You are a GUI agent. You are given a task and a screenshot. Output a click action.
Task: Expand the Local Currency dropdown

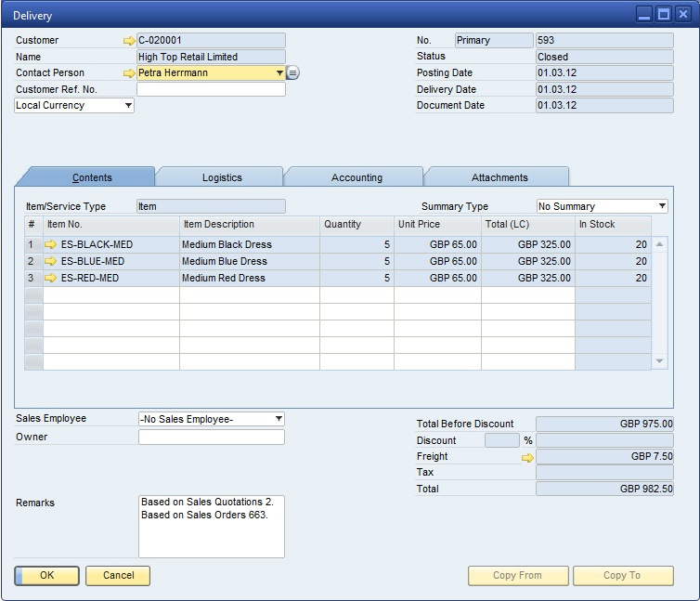pos(128,106)
